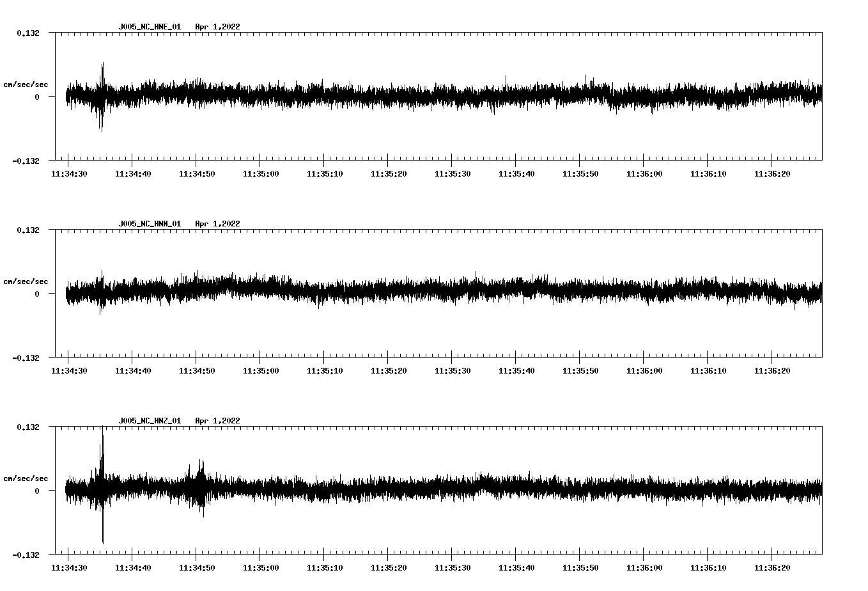868x591 pixels.
Task: Click the 11:35:50 time label under HNE plot
Action: tap(580, 174)
